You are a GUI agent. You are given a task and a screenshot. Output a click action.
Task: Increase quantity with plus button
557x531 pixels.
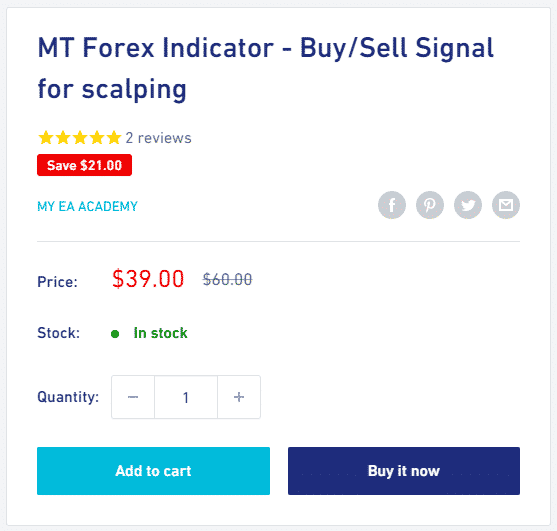pyautogui.click(x=239, y=397)
